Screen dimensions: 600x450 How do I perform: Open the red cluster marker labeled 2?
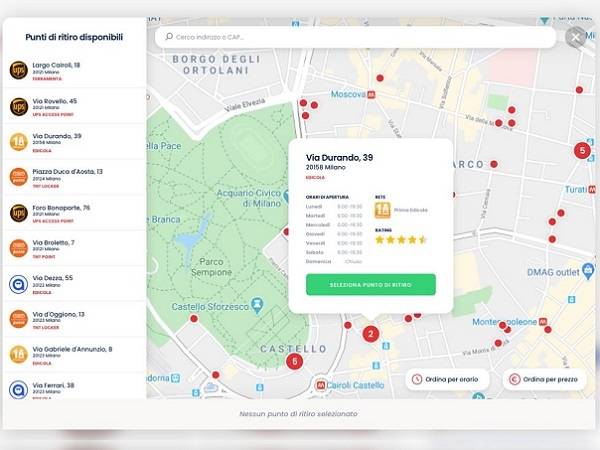coord(370,334)
